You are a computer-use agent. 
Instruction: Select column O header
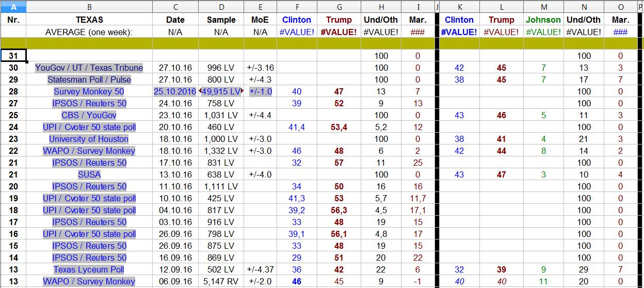[621, 7]
